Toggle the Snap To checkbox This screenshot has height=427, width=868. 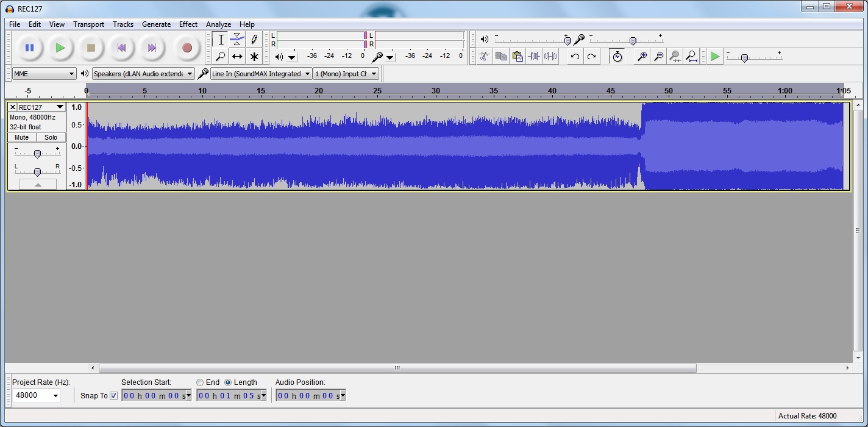click(113, 396)
